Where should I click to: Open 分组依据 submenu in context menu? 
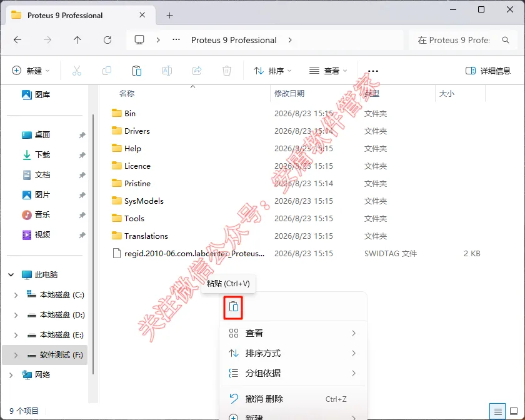pyautogui.click(x=293, y=373)
